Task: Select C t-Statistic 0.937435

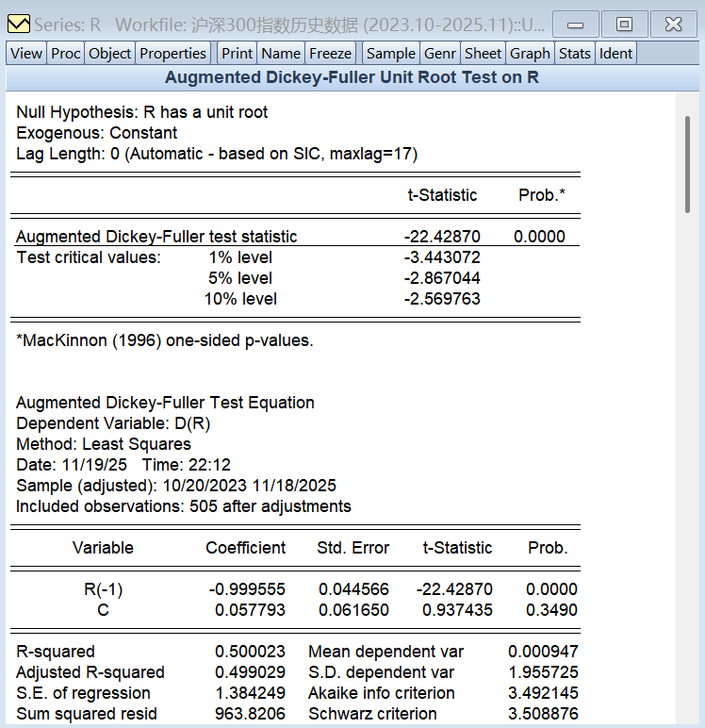Action: pyautogui.click(x=457, y=609)
